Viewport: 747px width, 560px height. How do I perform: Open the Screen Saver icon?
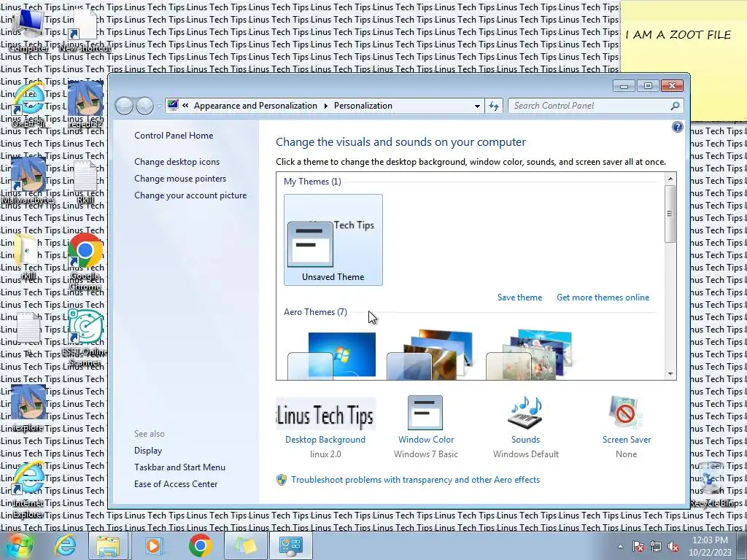pos(625,413)
